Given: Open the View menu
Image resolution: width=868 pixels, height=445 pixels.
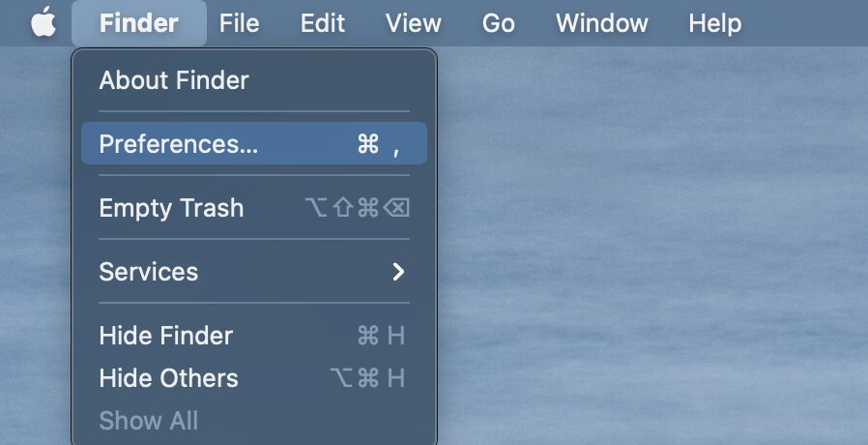Looking at the screenshot, I should click(x=413, y=22).
